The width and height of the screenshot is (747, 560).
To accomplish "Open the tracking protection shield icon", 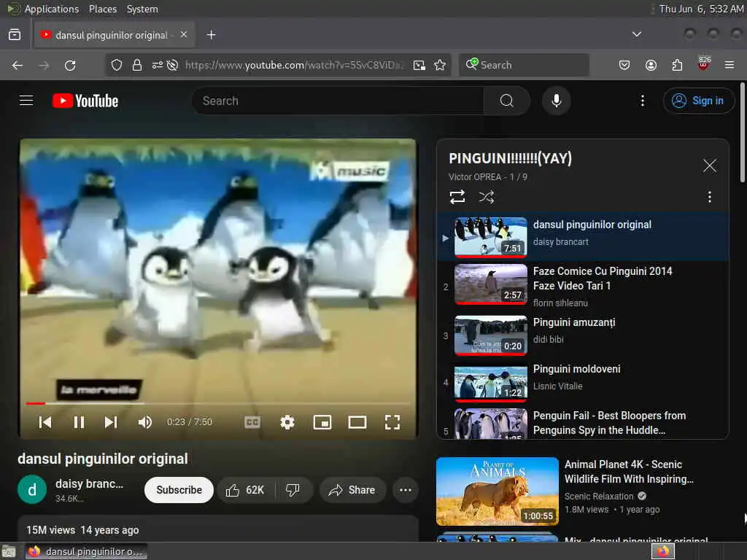I will (x=117, y=65).
